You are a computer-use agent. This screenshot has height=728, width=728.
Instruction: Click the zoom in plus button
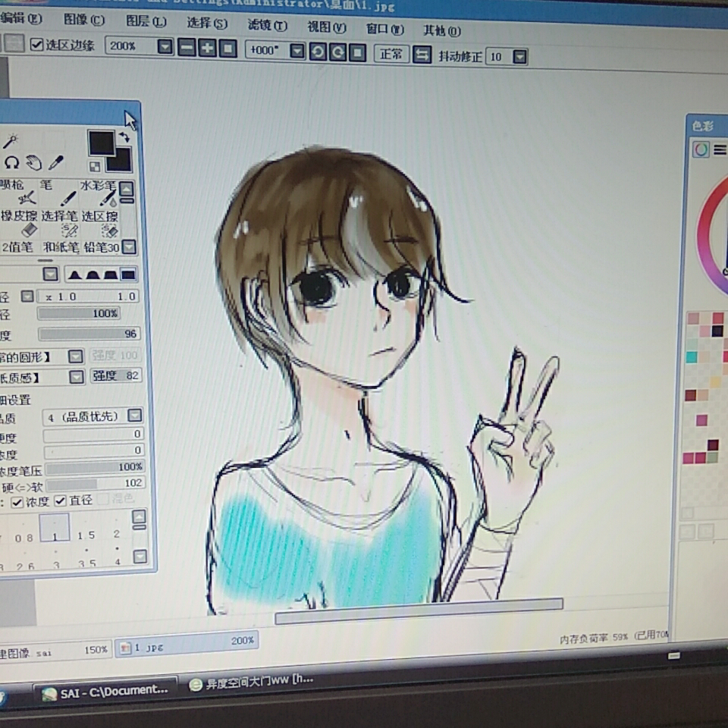[x=207, y=48]
